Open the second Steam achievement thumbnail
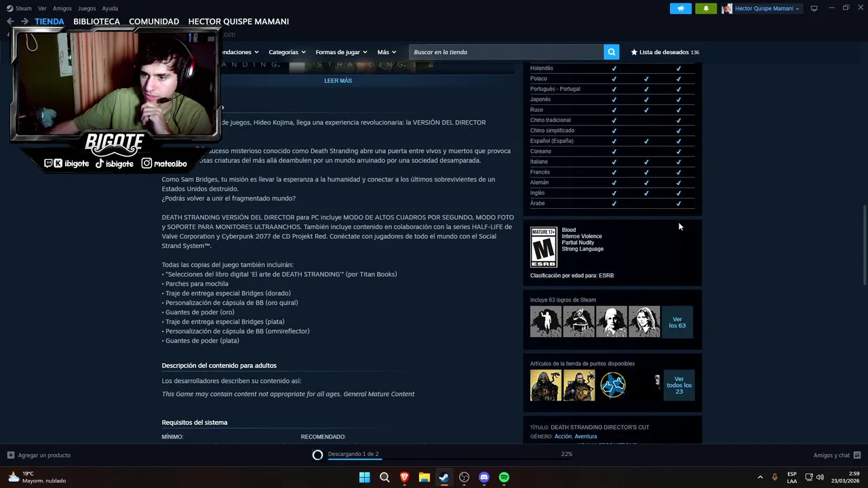Screen dimensions: 868x488 click(x=578, y=321)
